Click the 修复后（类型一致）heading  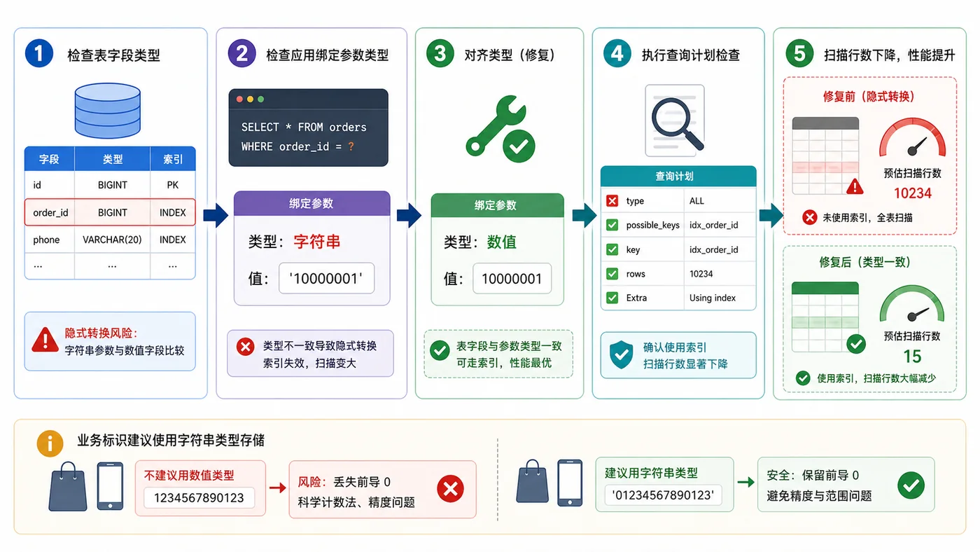click(x=866, y=262)
